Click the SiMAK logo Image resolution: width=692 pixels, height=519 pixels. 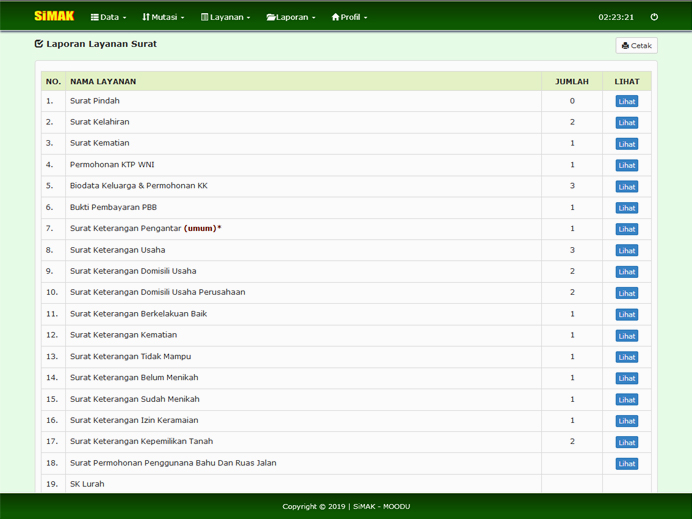[54, 16]
